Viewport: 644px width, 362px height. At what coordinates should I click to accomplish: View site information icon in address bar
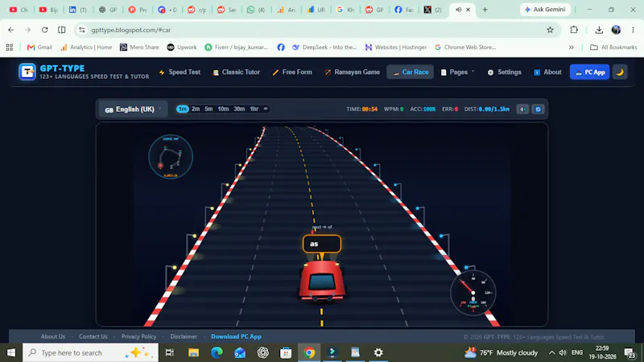click(82, 30)
